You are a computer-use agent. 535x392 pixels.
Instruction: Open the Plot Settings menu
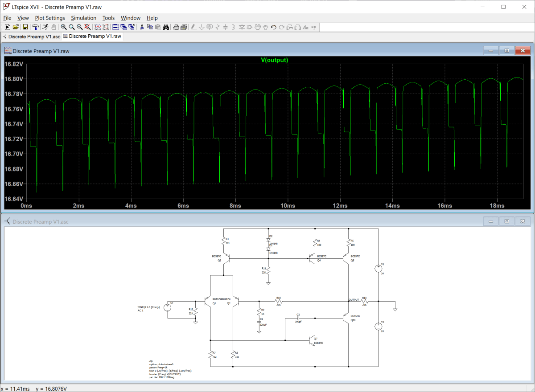pos(50,18)
